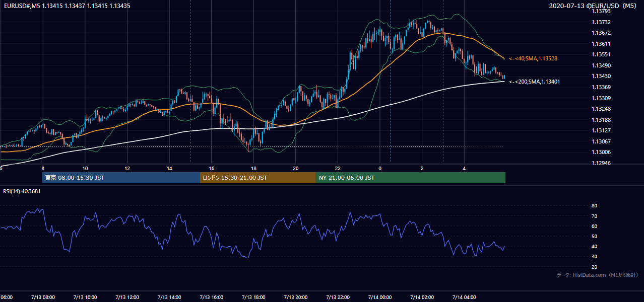The image size is (644, 302).
Task: Select the Tokyo 08:00-15:30 JST session bar
Action: pos(121,178)
